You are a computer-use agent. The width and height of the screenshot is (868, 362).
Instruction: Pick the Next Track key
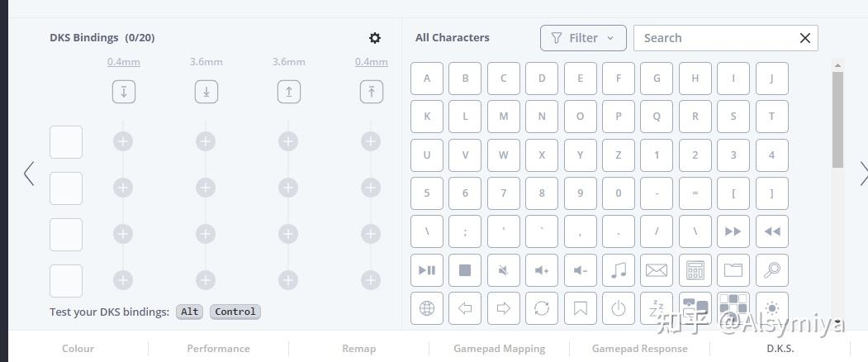coord(733,231)
